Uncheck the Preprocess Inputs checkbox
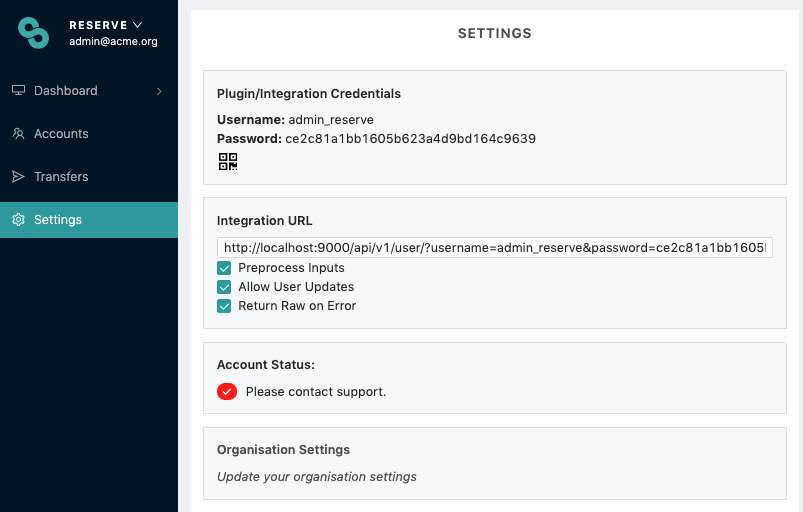The image size is (803, 512). click(225, 268)
